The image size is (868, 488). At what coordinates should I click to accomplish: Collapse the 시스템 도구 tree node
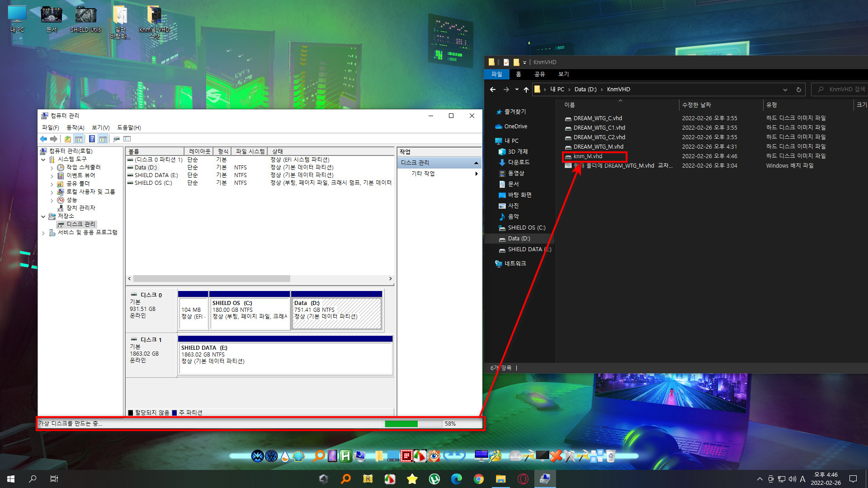pos(43,160)
